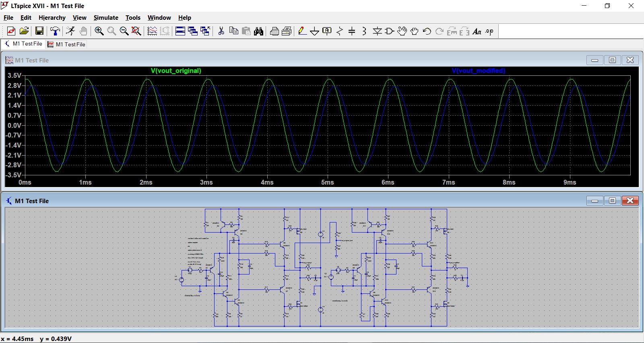Open the View menu
The height and width of the screenshot is (343, 644).
[79, 18]
